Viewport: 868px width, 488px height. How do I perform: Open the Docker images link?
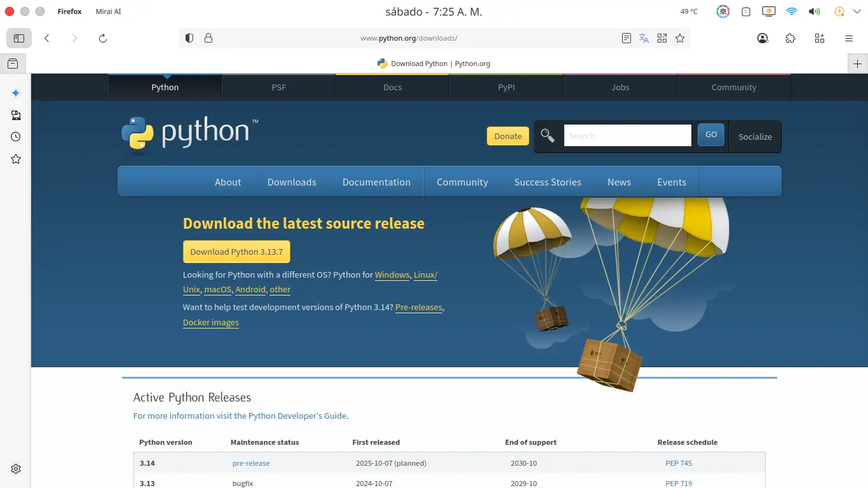coord(211,323)
